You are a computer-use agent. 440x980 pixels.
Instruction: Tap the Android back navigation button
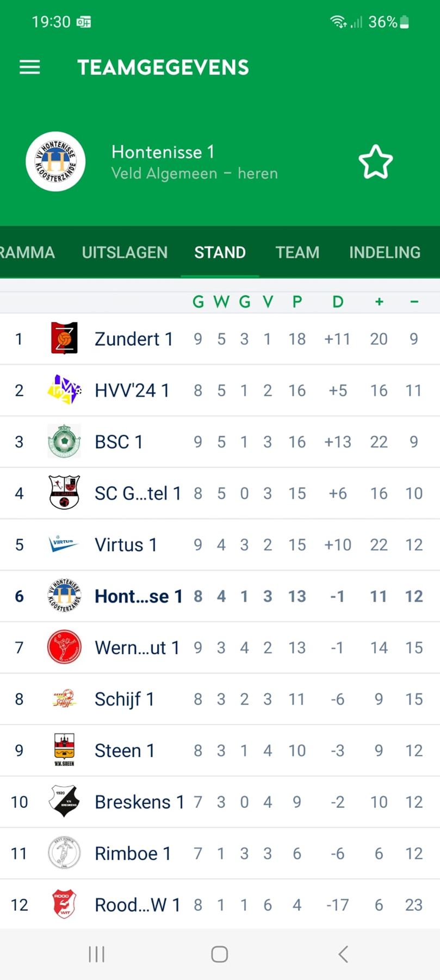click(x=343, y=954)
